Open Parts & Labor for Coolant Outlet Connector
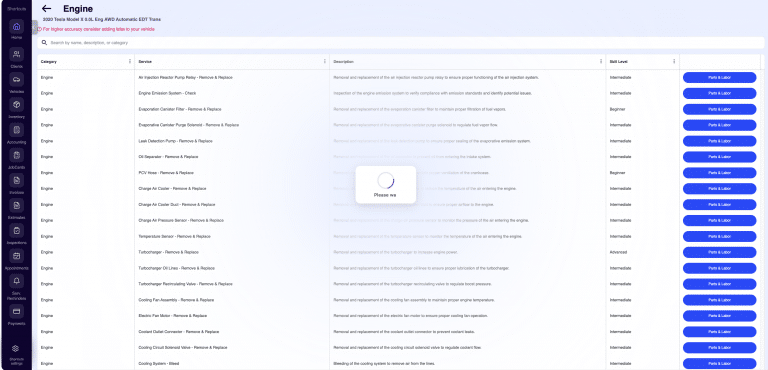768x370 pixels. coord(720,332)
